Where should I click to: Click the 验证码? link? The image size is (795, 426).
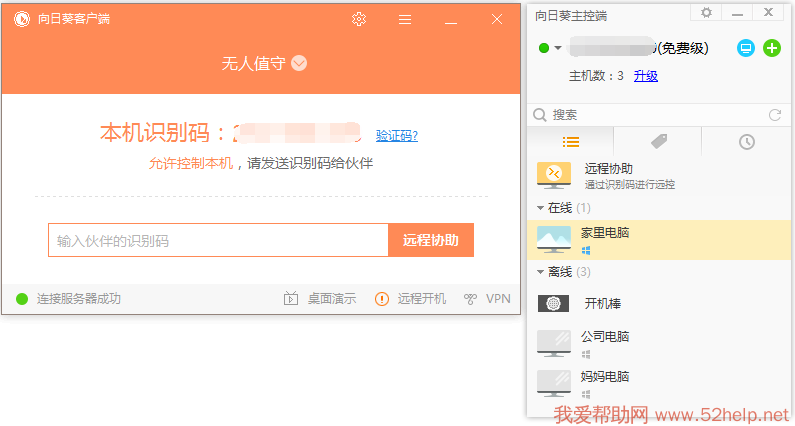pos(397,136)
